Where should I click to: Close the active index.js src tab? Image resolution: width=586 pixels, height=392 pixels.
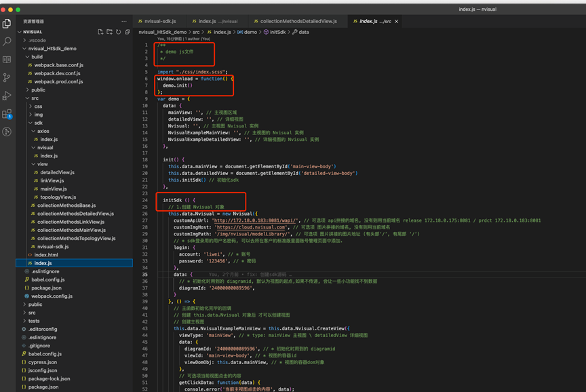pos(397,22)
